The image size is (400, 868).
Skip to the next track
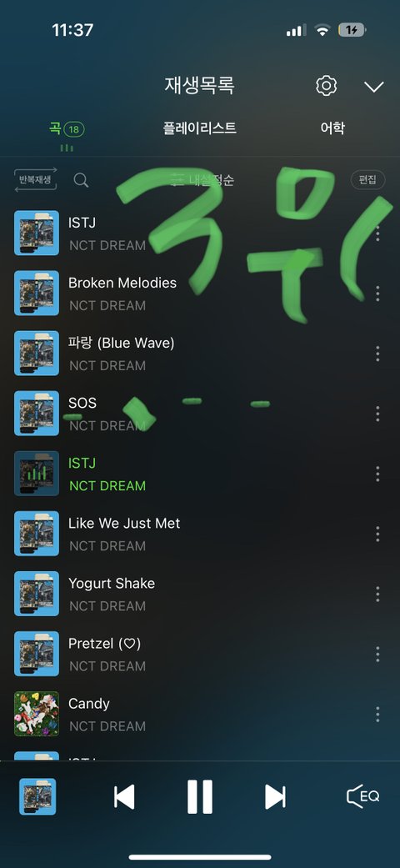tap(275, 797)
